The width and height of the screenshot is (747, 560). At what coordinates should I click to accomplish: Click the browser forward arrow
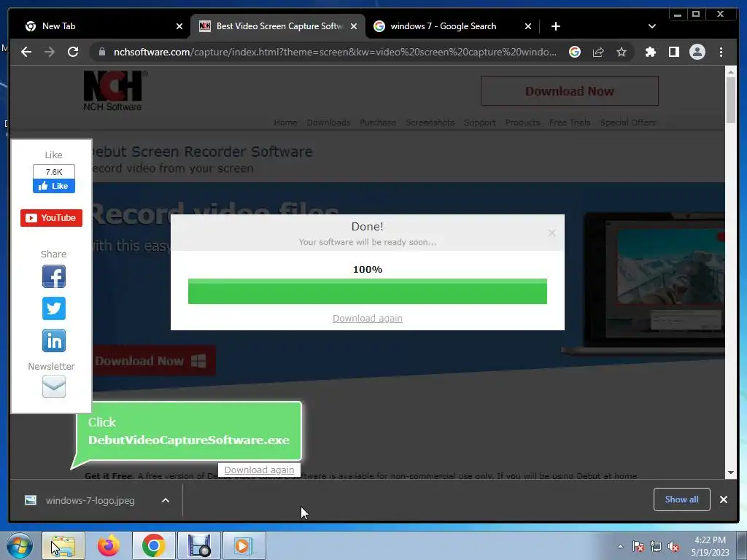point(50,52)
